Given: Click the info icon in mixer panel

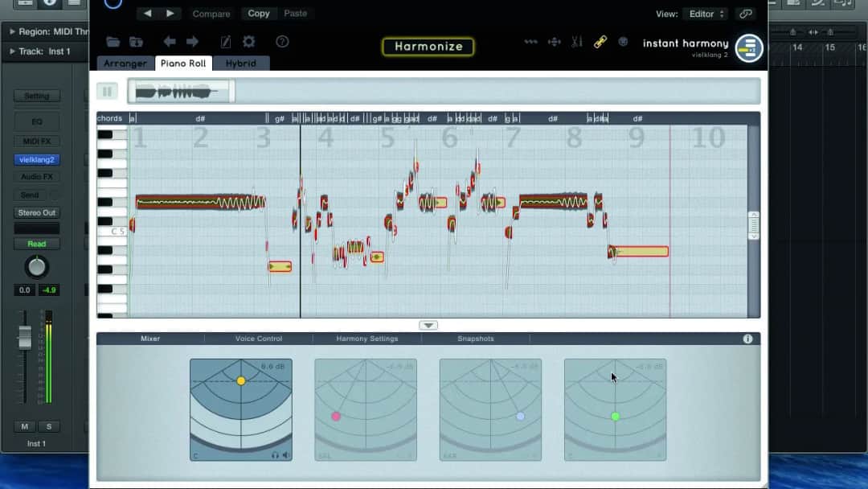Looking at the screenshot, I should 747,339.
